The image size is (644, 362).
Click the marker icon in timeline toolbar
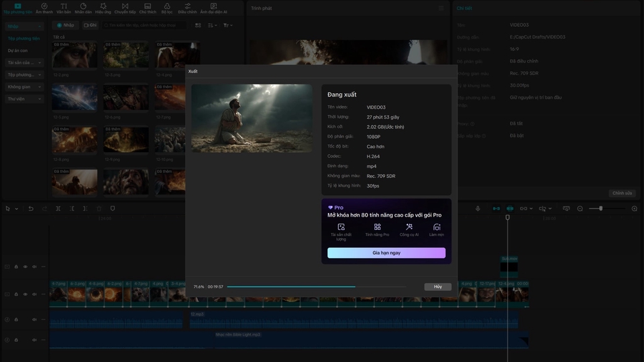point(112,208)
